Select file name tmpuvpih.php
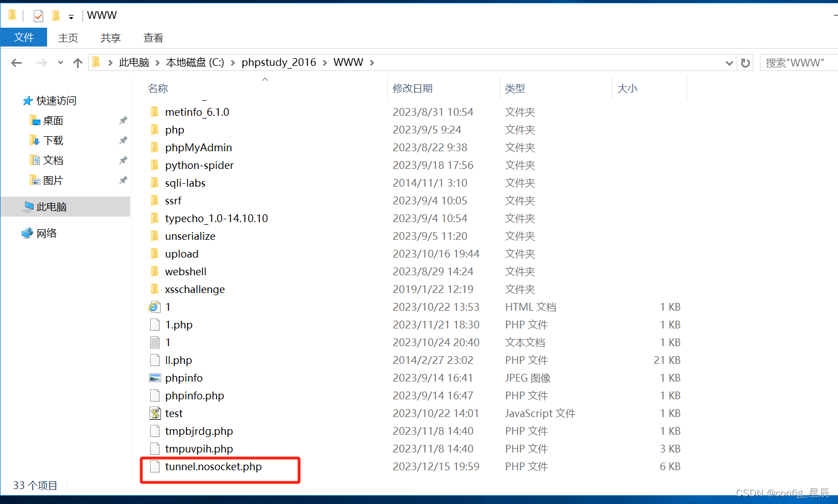 [x=199, y=449]
